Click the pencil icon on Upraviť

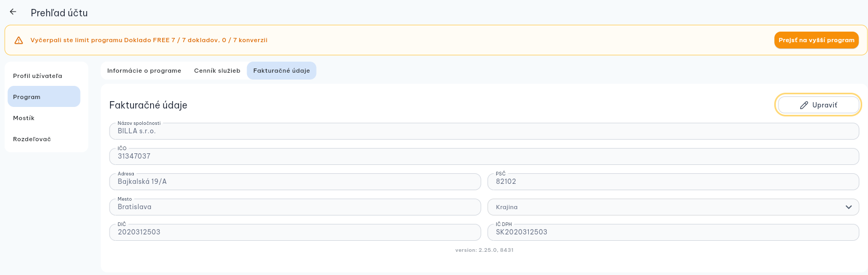click(x=804, y=105)
